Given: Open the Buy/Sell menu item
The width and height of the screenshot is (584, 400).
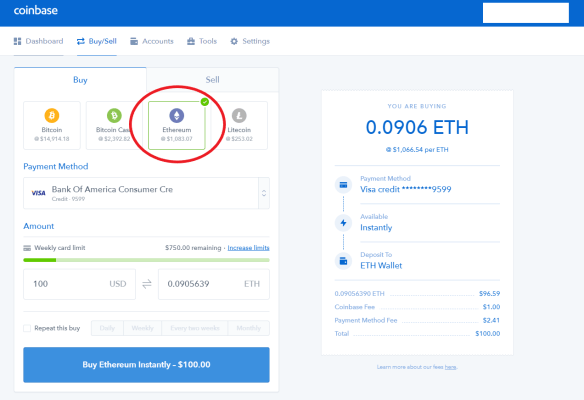Looking at the screenshot, I should point(97,41).
